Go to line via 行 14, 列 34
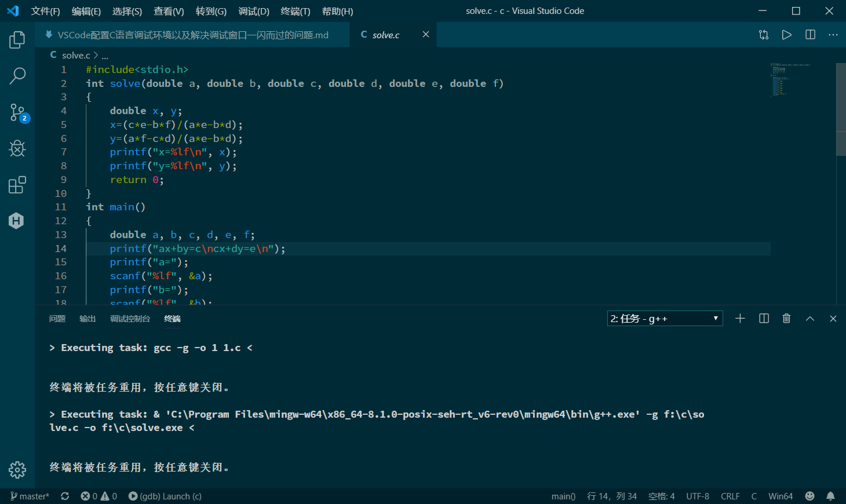The width and height of the screenshot is (846, 504). click(612, 496)
